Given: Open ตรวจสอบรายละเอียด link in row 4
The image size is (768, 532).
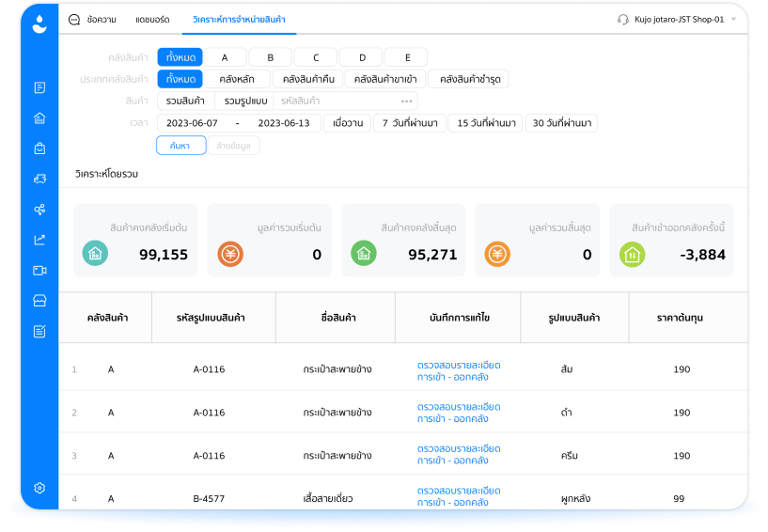Looking at the screenshot, I should pyautogui.click(x=459, y=496).
